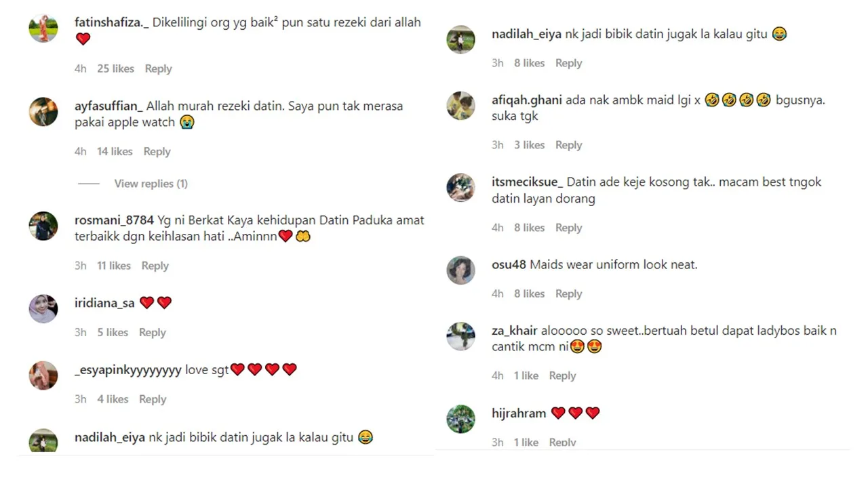Image resolution: width=868 pixels, height=488 pixels.
Task: Reply to afiqah.ghani's comment
Action: [568, 145]
